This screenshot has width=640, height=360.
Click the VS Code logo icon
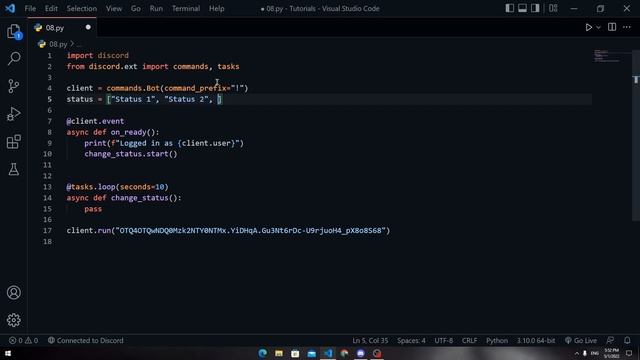click(10, 8)
